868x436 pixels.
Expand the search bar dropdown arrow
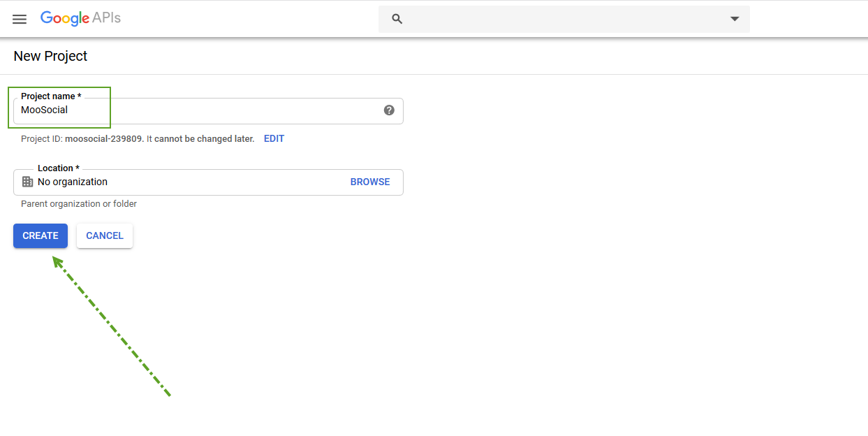click(735, 19)
